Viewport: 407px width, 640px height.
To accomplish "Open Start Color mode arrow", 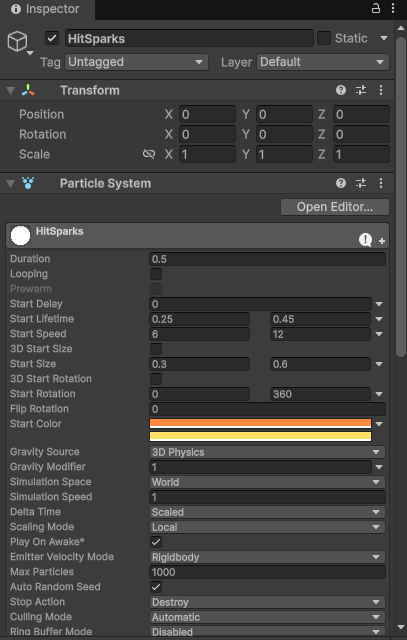I will tap(379, 424).
